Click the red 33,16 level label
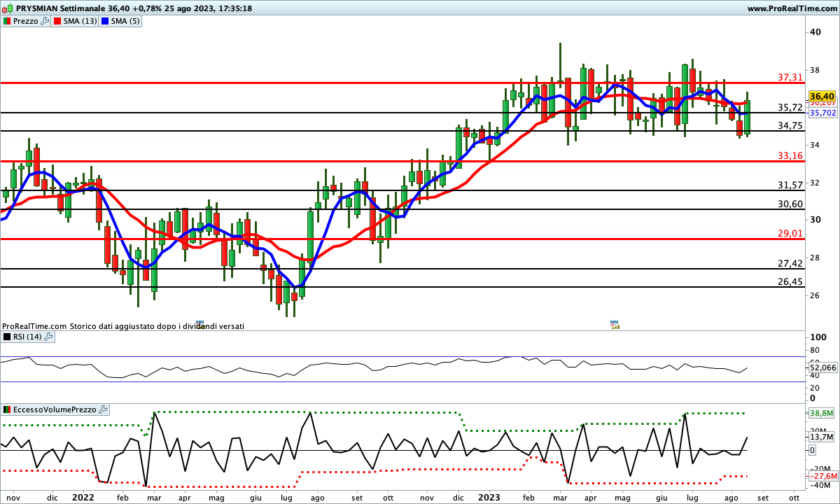 click(790, 155)
